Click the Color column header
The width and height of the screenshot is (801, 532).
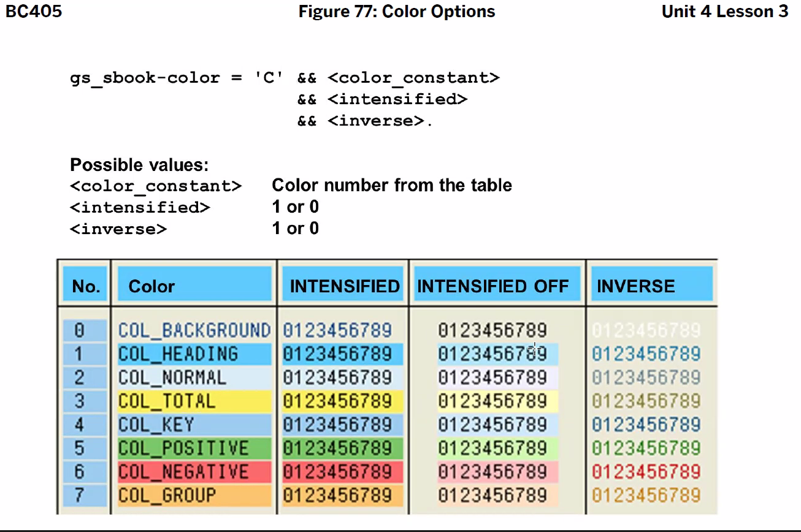pyautogui.click(x=151, y=286)
